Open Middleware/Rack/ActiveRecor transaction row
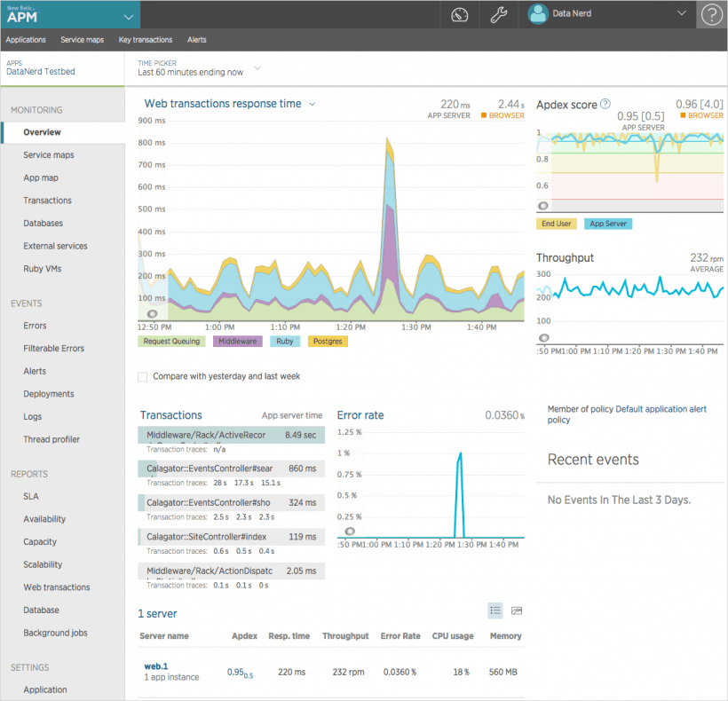 point(231,435)
